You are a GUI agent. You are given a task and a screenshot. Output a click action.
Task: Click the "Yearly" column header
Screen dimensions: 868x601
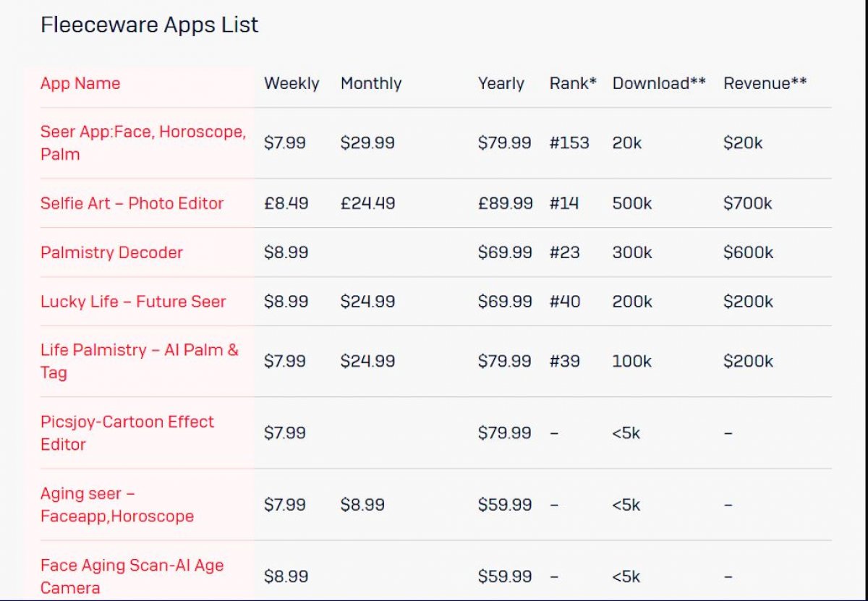coord(501,83)
